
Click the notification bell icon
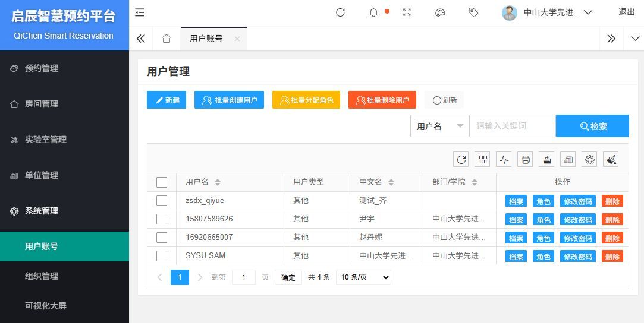point(373,12)
